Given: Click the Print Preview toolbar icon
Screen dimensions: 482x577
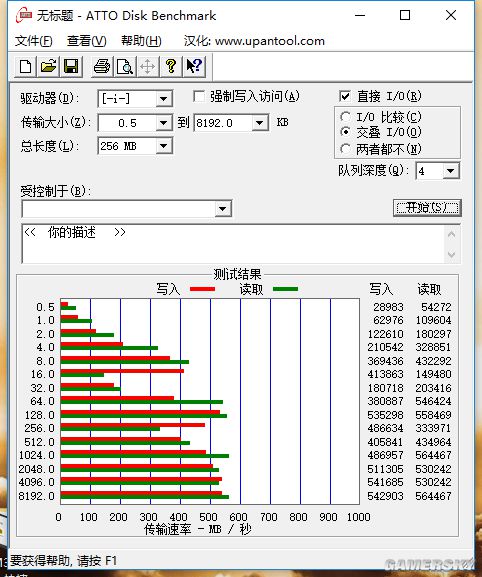Looking at the screenshot, I should tap(125, 67).
